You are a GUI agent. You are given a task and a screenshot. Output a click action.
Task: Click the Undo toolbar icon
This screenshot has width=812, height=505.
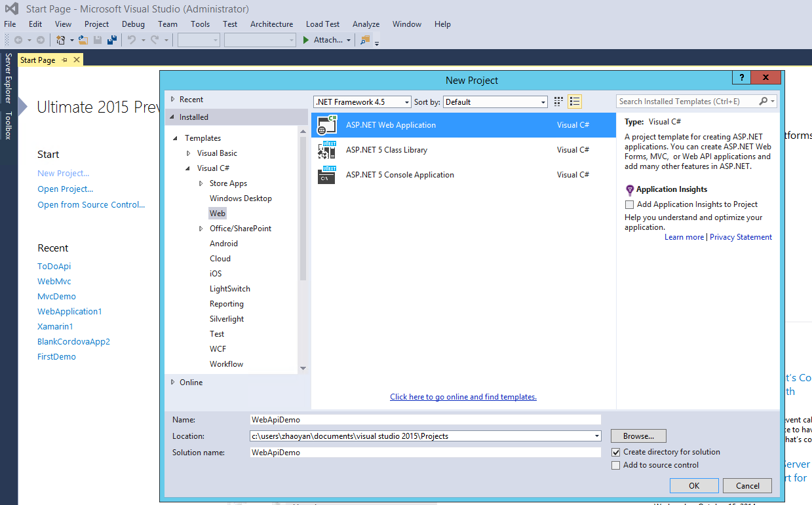[x=132, y=40]
